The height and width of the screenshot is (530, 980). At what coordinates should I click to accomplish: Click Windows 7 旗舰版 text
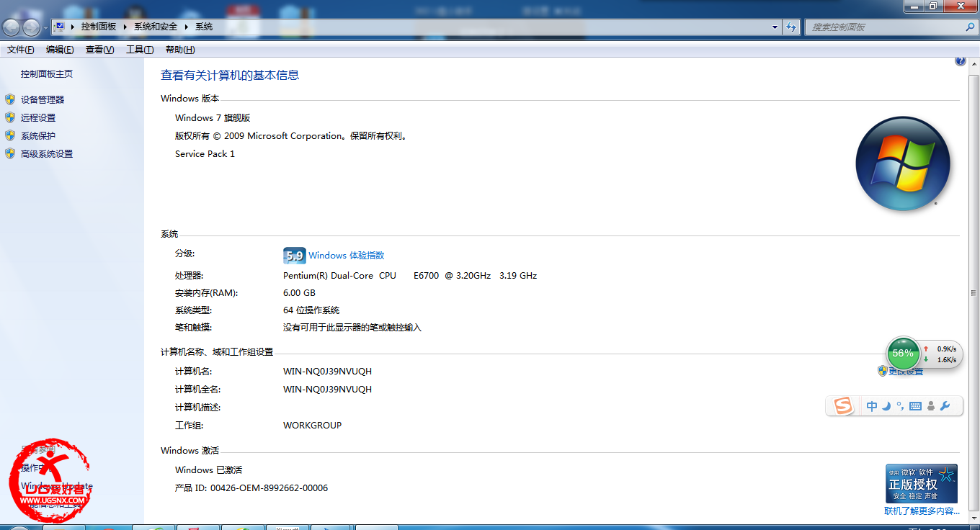point(213,117)
